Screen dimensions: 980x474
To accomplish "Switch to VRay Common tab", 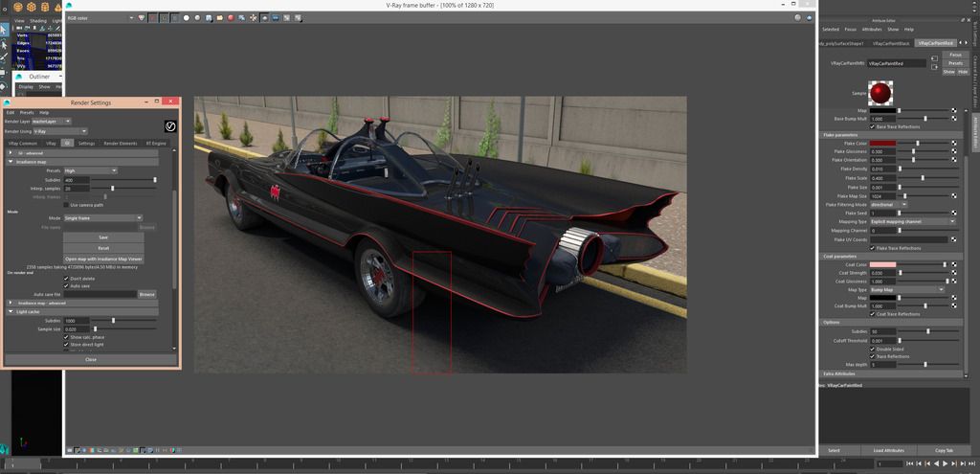I will click(x=23, y=144).
